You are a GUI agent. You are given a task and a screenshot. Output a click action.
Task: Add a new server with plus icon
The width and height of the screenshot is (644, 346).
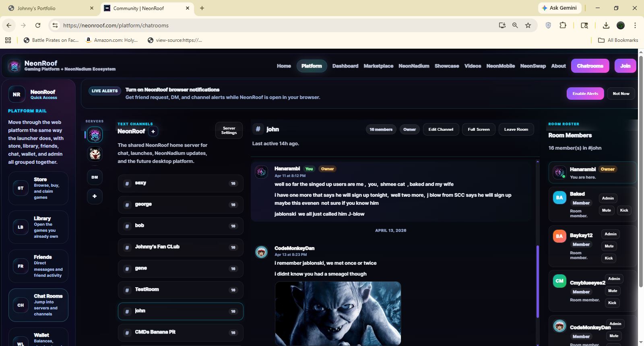click(x=95, y=196)
